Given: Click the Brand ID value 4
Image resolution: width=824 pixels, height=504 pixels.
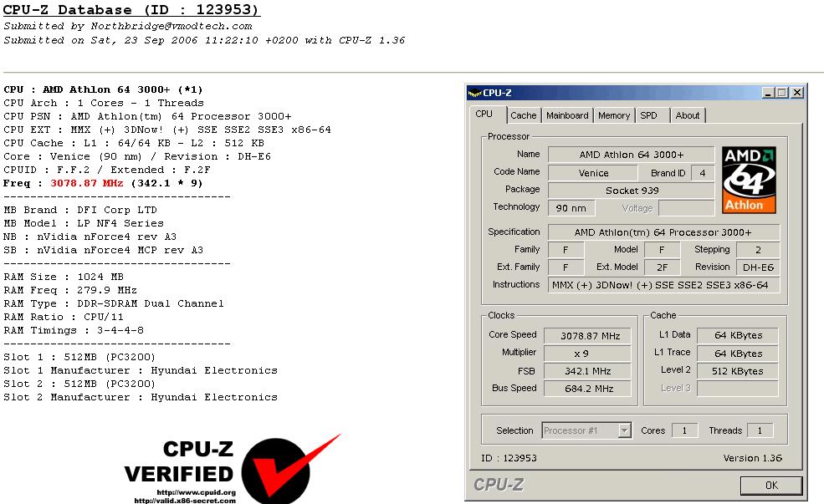Looking at the screenshot, I should coord(703,173).
